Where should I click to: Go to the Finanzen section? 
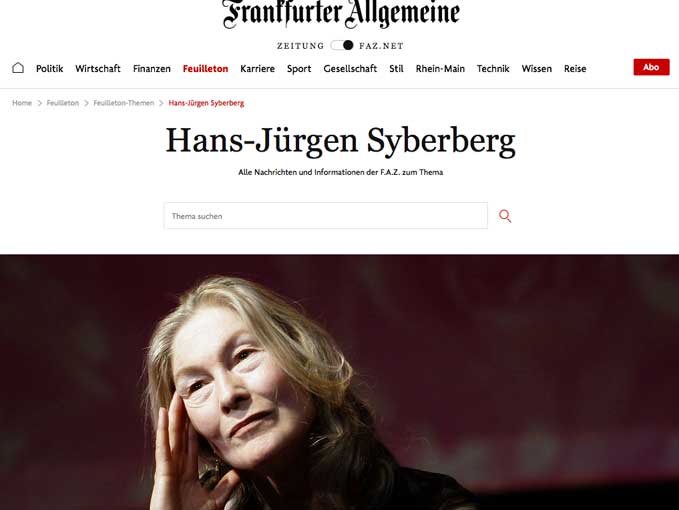tap(152, 68)
